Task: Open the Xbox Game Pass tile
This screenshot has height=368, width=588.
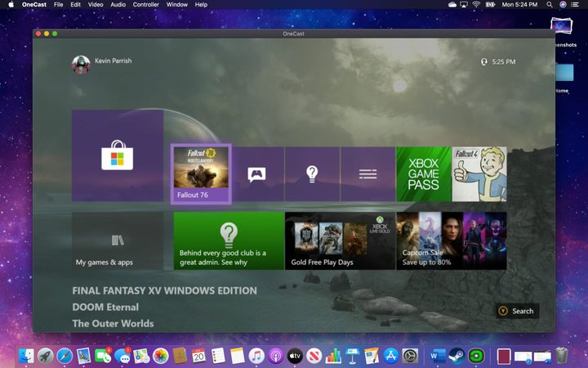Action: [x=423, y=174]
